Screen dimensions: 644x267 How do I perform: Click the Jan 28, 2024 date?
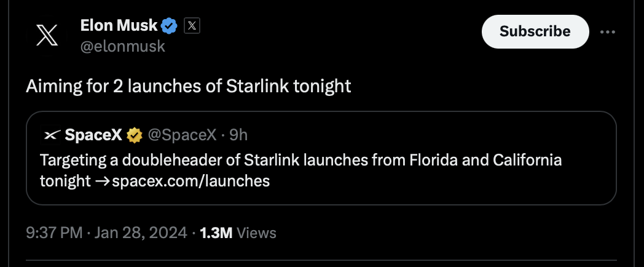point(141,233)
